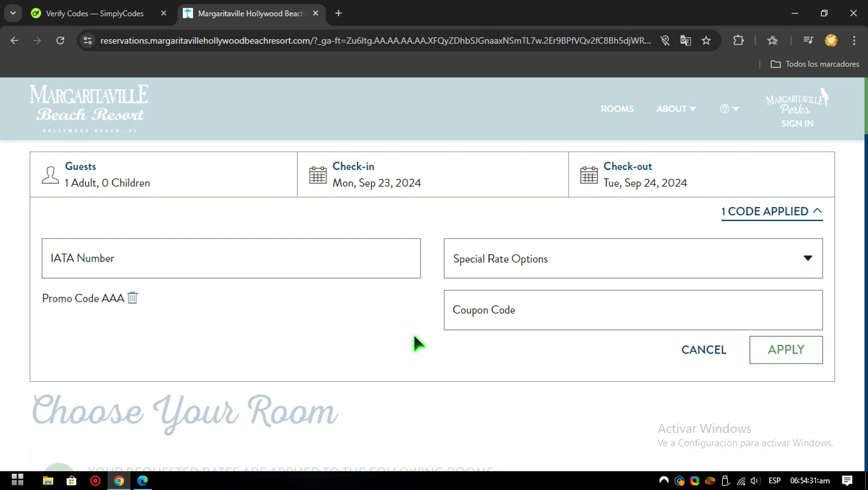The image size is (868, 490).
Task: Close the Margaritaville Hollywood Beach tab
Action: (x=315, y=13)
